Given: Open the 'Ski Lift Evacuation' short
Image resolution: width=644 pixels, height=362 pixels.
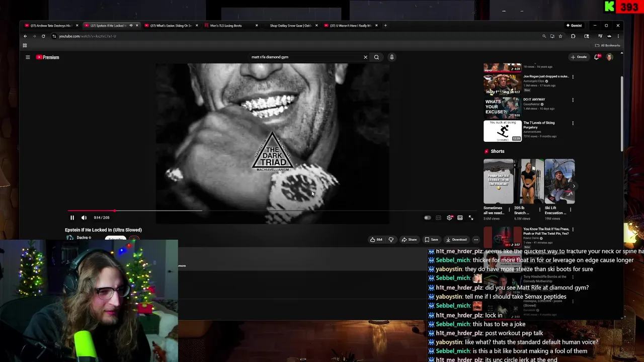Looking at the screenshot, I should tap(559, 182).
